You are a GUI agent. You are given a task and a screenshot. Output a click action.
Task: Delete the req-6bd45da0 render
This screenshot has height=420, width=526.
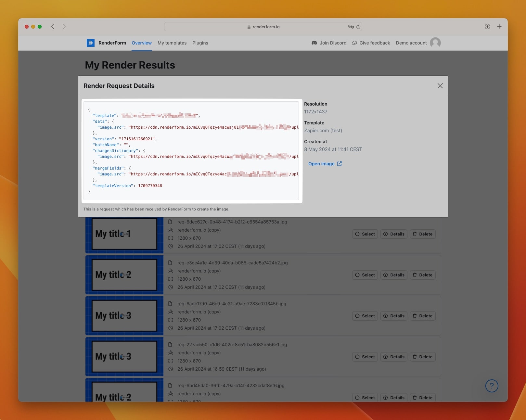coord(423,398)
